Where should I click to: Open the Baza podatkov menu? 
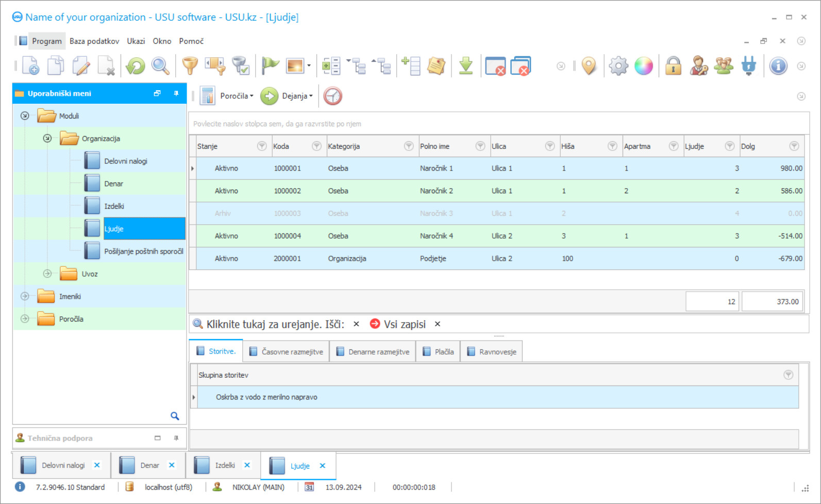(94, 41)
